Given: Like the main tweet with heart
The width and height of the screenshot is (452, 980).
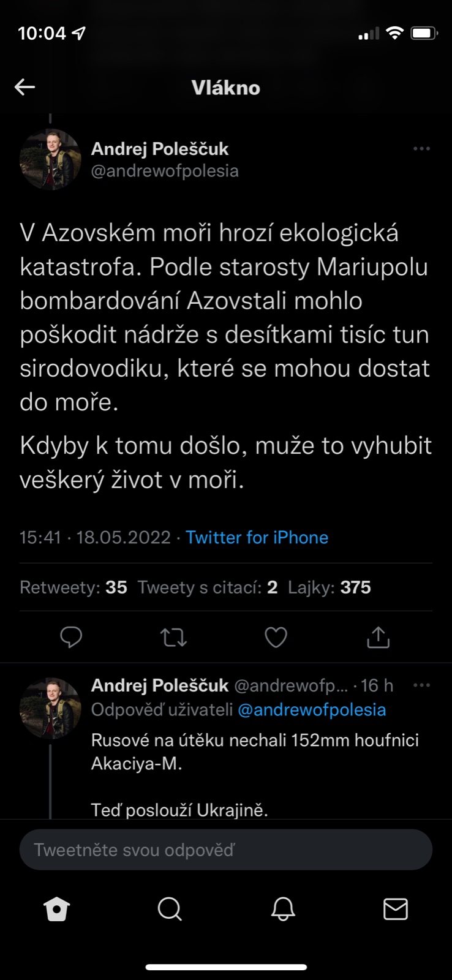Looking at the screenshot, I should 276,638.
